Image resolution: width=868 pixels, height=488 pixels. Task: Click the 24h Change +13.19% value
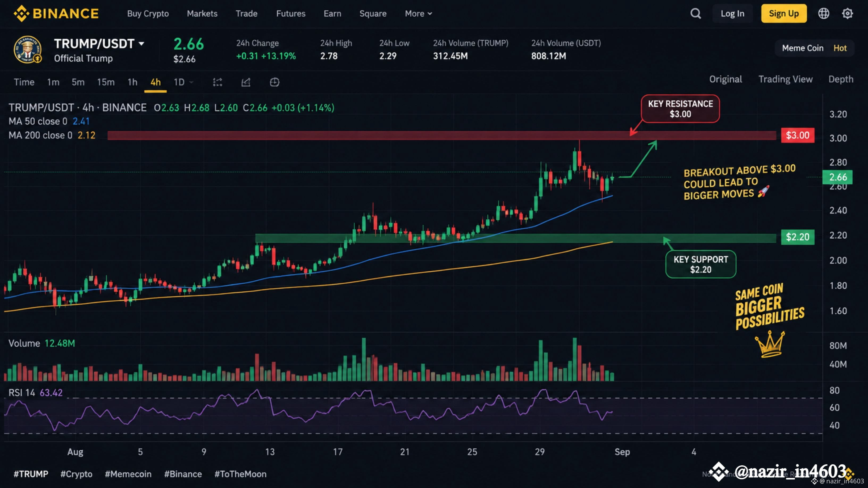278,56
